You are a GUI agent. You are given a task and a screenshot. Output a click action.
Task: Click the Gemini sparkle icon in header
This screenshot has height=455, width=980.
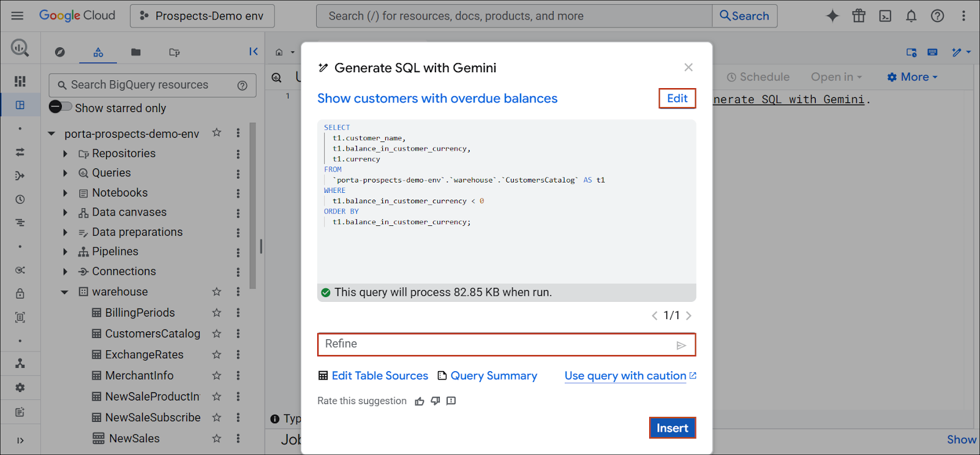832,16
